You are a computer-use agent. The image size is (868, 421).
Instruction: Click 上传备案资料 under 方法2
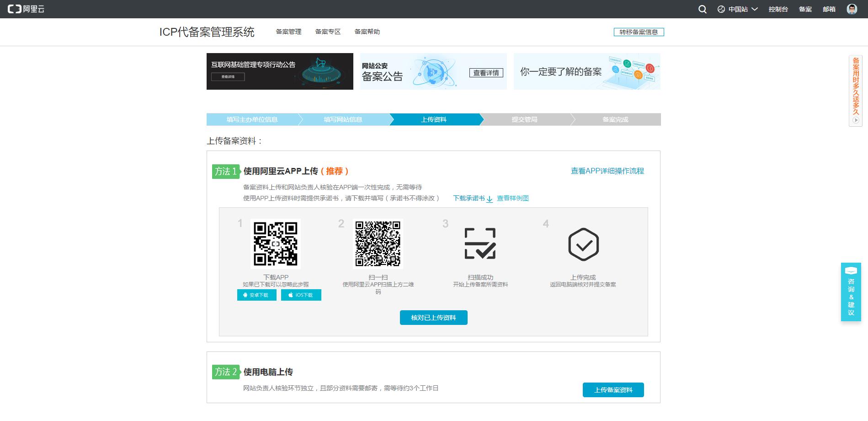(613, 389)
